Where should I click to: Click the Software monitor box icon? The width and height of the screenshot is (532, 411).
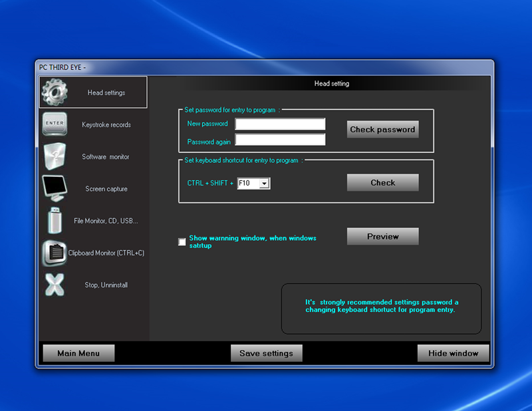tap(55, 156)
